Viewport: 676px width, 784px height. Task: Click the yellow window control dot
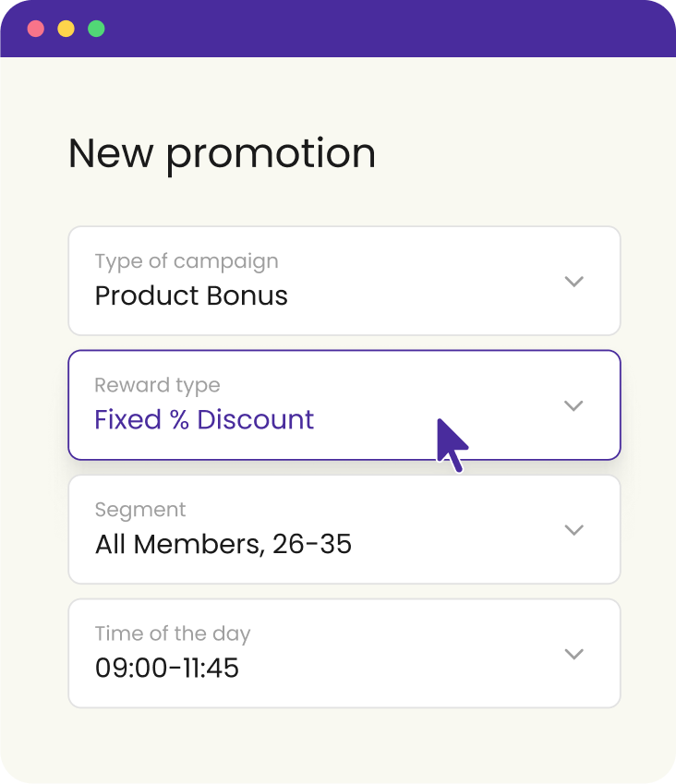[65, 29]
